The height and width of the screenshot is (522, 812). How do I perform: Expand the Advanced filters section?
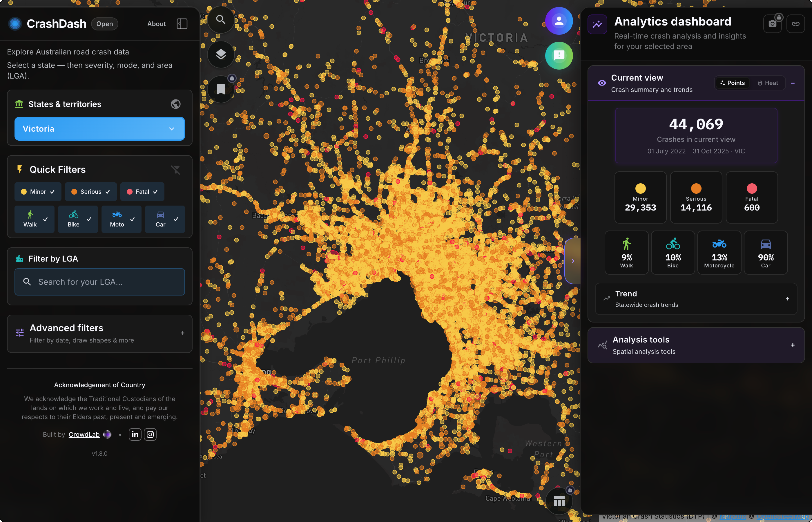point(100,334)
